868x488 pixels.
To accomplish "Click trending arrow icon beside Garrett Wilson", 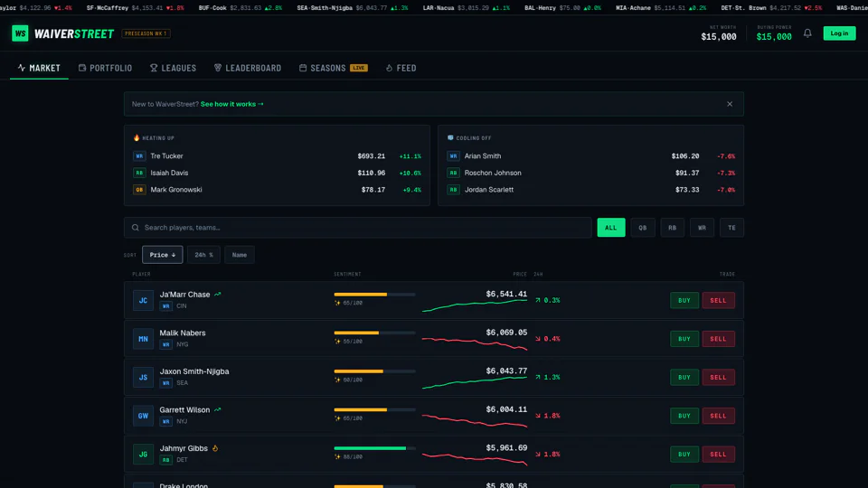I will 218,410.
